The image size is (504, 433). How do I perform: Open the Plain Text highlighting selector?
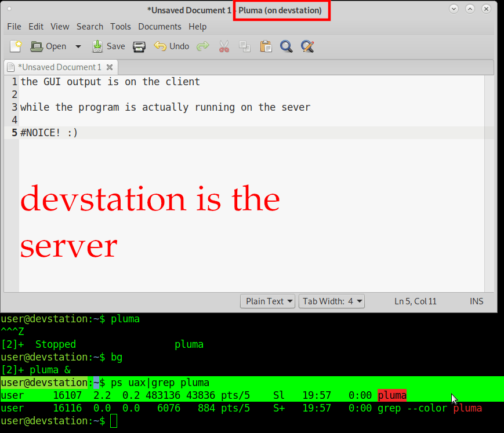tap(267, 301)
